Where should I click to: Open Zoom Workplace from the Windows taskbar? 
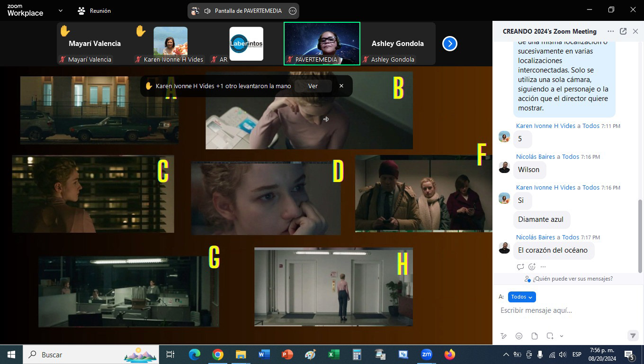pyautogui.click(x=426, y=355)
